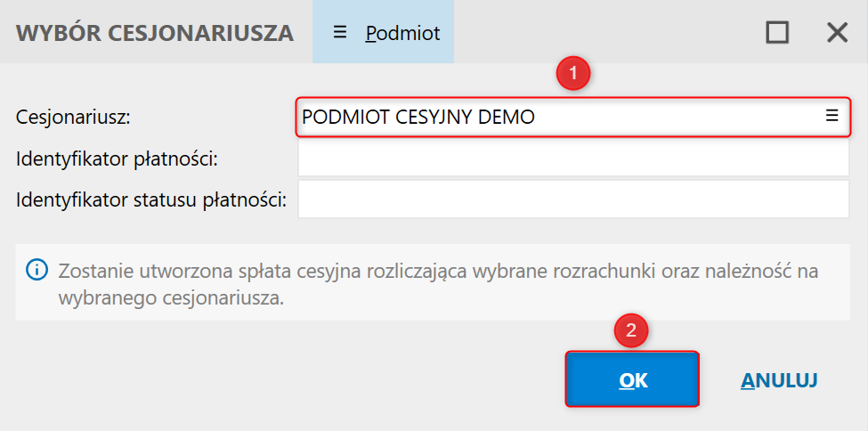Click the Identyfikator statusu płatności: label
The width and height of the screenshot is (868, 431).
(x=151, y=199)
